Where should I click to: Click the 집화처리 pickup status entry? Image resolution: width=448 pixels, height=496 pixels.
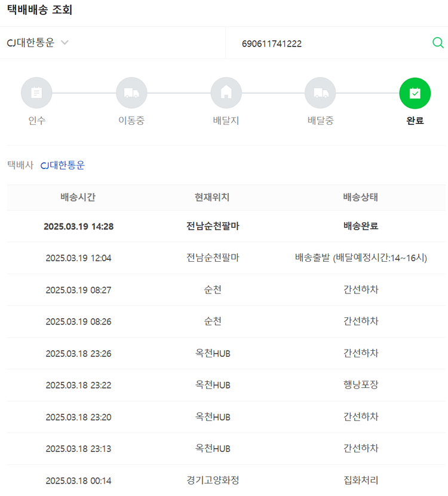[x=360, y=480]
